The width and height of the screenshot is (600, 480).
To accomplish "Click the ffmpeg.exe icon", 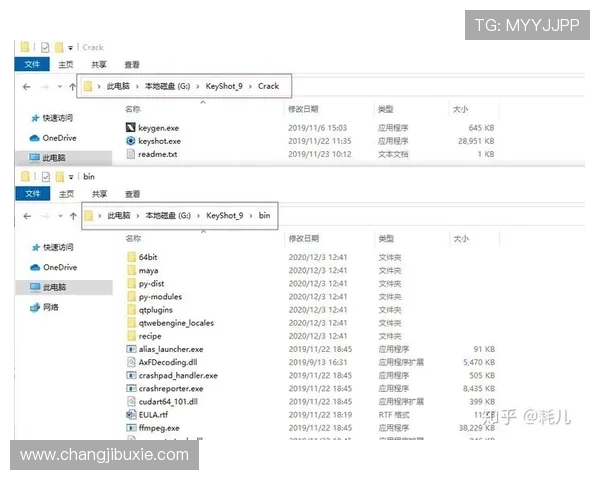I will (131, 428).
